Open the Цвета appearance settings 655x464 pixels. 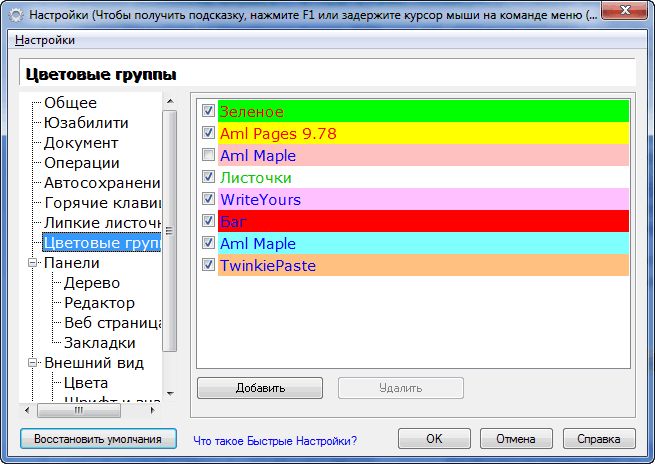click(86, 383)
